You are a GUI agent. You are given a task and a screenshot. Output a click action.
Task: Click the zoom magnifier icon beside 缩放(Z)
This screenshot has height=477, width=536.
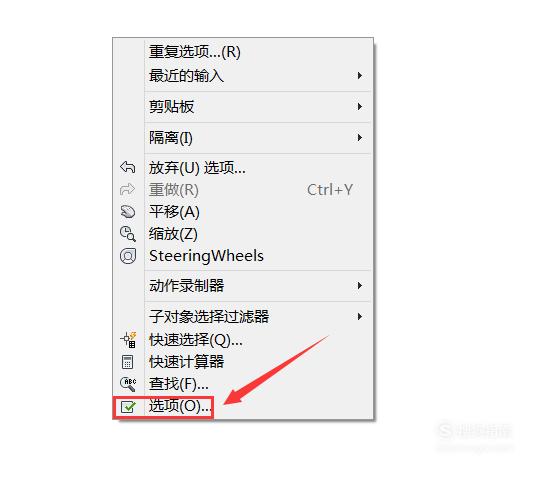click(128, 234)
